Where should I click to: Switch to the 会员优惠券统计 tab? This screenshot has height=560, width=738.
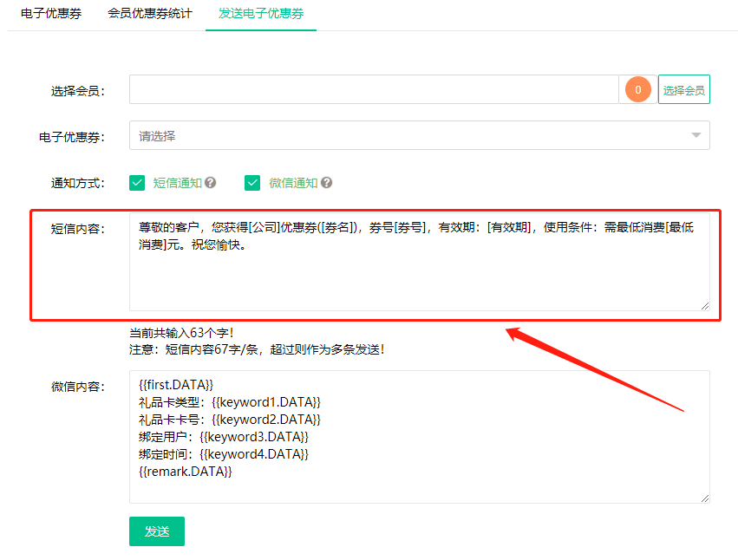tap(149, 14)
